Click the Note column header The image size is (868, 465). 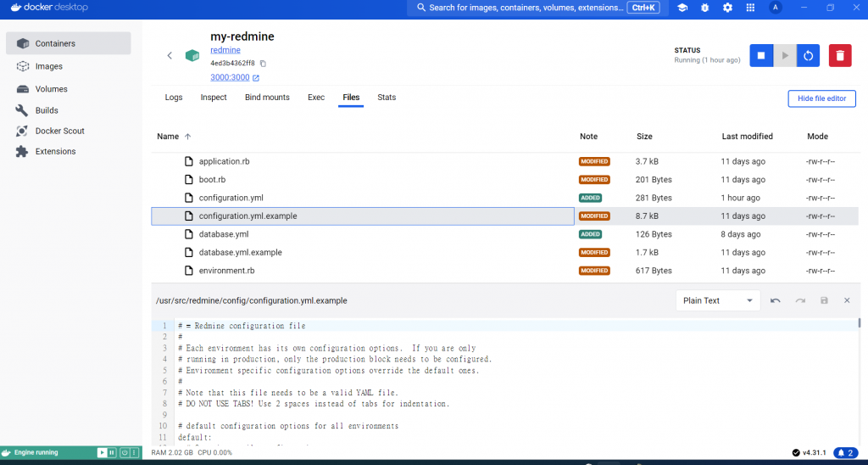589,137
